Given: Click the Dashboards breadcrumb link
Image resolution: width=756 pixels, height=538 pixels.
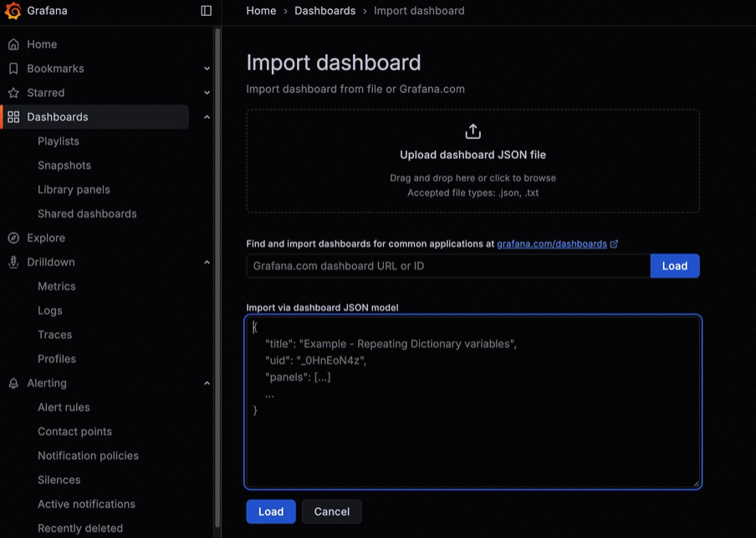Looking at the screenshot, I should coord(325,11).
